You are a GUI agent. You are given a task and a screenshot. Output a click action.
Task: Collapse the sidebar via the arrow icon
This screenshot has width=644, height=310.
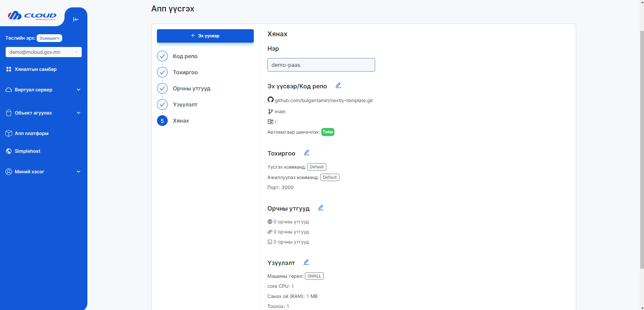tap(76, 19)
